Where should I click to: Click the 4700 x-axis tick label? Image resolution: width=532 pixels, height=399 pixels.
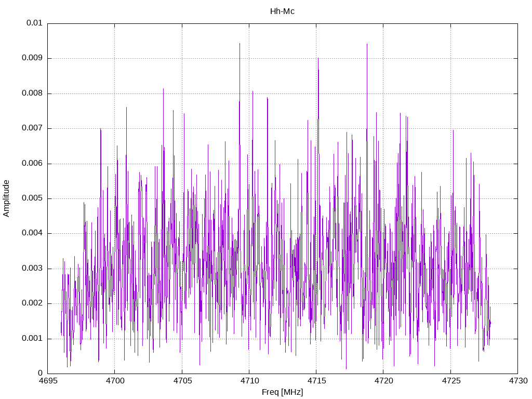point(115,381)
